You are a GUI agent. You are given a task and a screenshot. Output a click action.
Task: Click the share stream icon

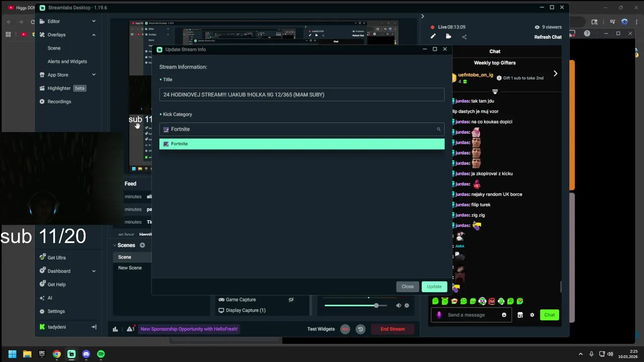(464, 37)
